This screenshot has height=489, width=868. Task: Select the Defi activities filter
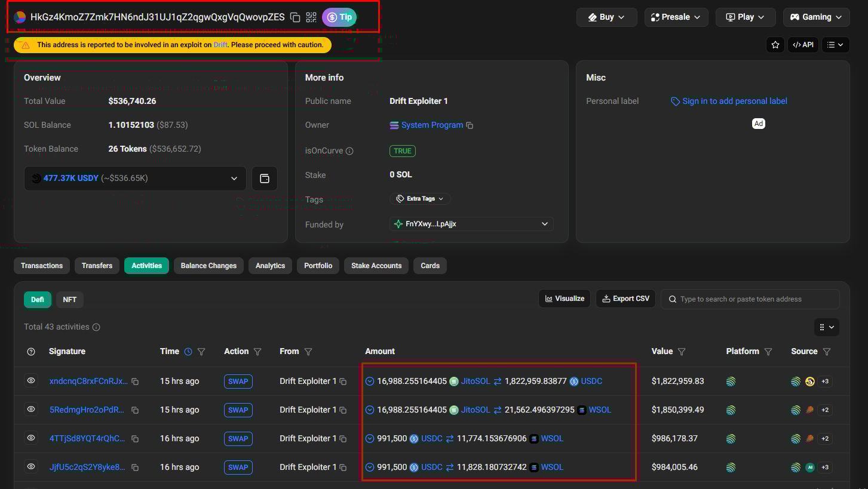(x=37, y=299)
